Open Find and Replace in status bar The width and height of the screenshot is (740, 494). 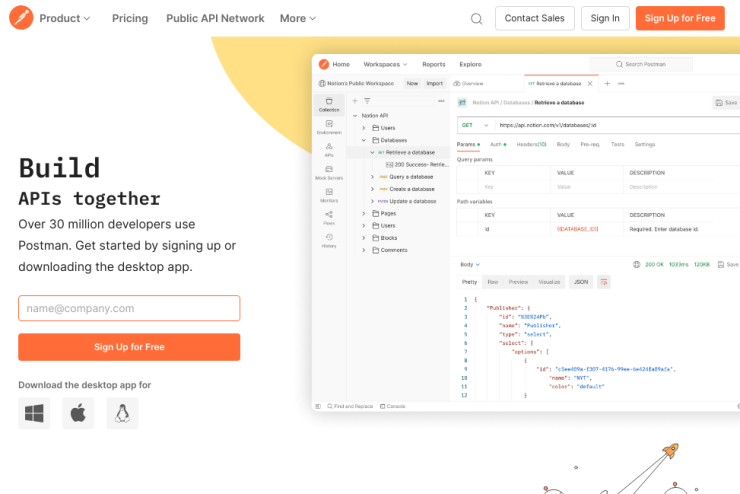(350, 406)
